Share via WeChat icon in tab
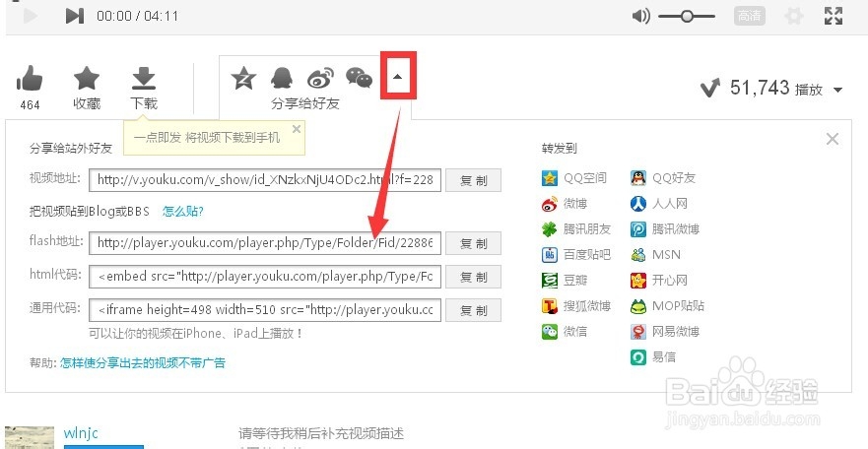The width and height of the screenshot is (868, 449). pos(360,78)
